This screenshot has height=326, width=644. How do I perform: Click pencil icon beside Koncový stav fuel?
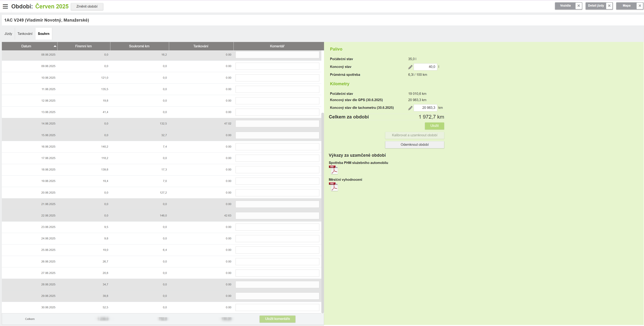tap(410, 67)
